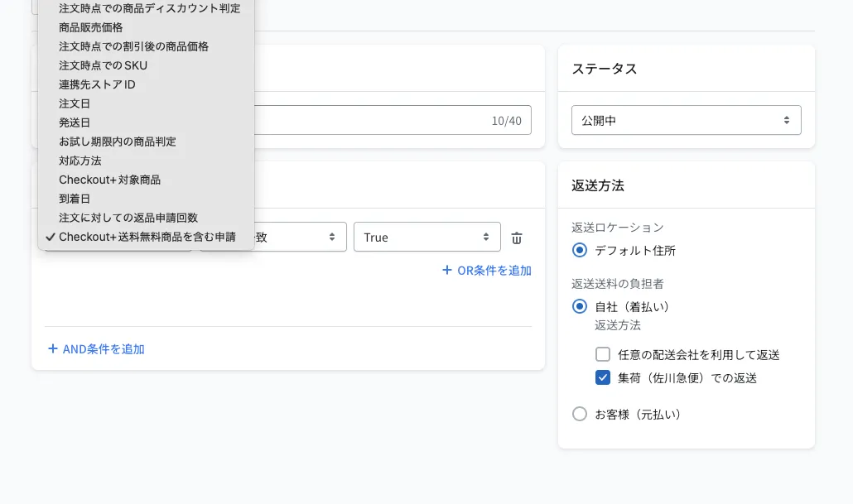Focus the name input field showing 10/40
853x504 pixels.
click(393, 120)
